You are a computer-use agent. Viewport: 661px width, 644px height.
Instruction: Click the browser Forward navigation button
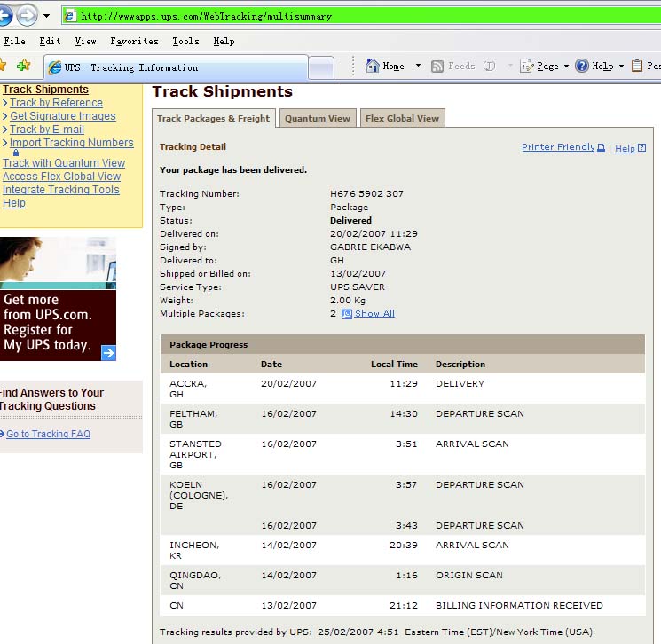pos(26,15)
